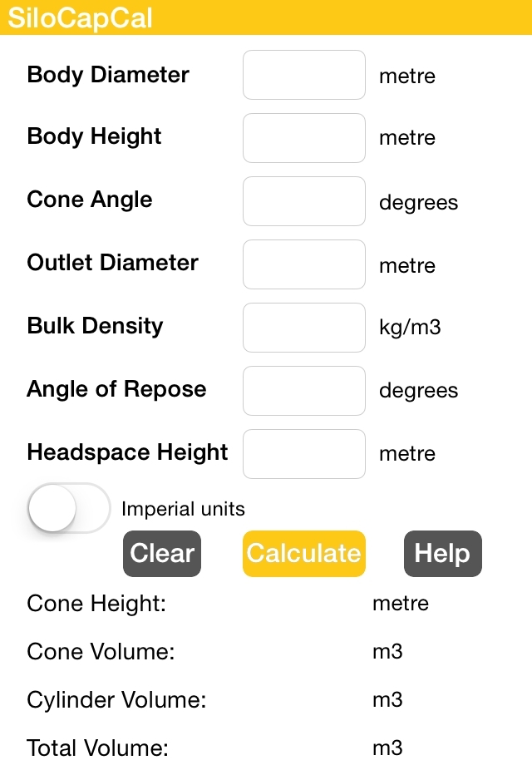This screenshot has width=532, height=765.
Task: Click the Cylinder Volume result label
Action: point(116,700)
